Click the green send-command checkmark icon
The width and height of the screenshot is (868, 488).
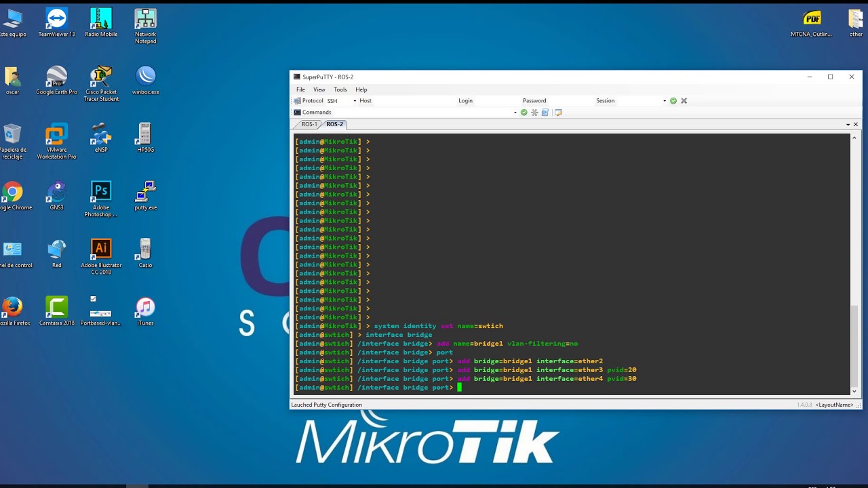(524, 113)
